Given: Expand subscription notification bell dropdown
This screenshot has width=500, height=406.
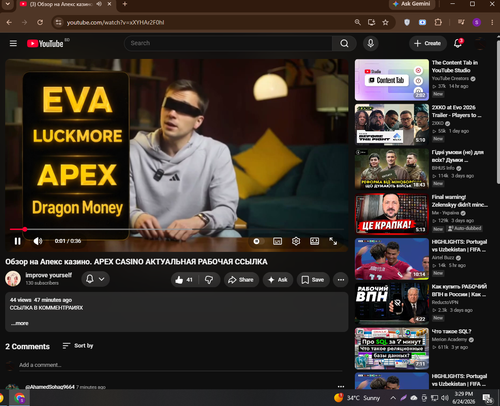Looking at the screenshot, I should (95, 279).
